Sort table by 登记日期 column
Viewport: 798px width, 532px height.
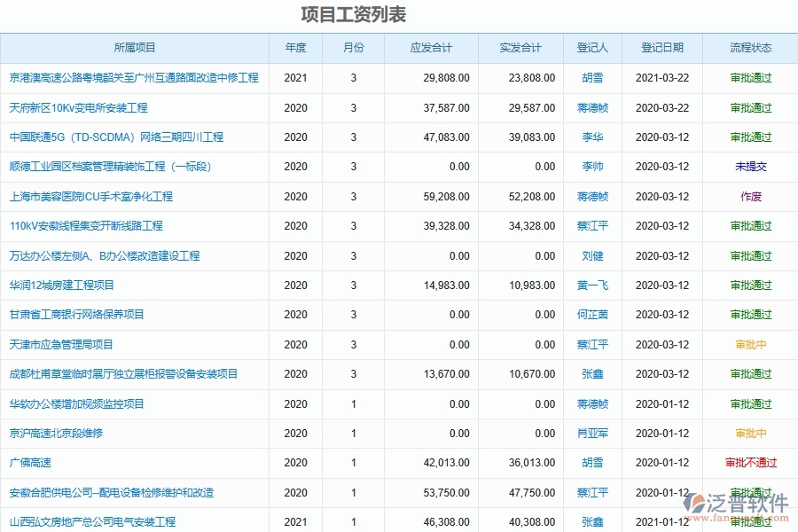click(x=660, y=48)
